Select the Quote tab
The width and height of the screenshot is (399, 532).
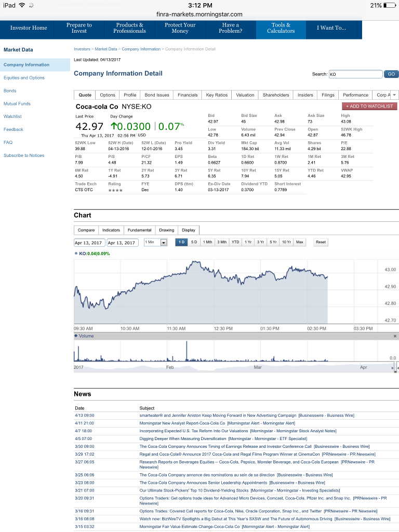85,95
